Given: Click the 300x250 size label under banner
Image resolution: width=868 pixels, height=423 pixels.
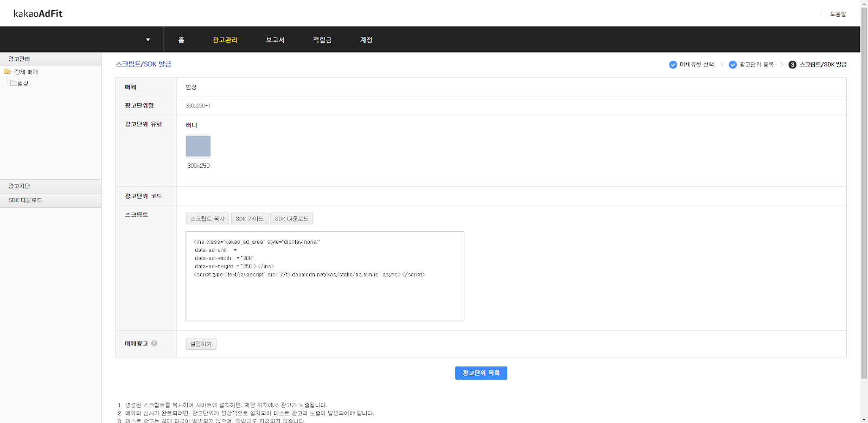Looking at the screenshot, I should click(199, 166).
